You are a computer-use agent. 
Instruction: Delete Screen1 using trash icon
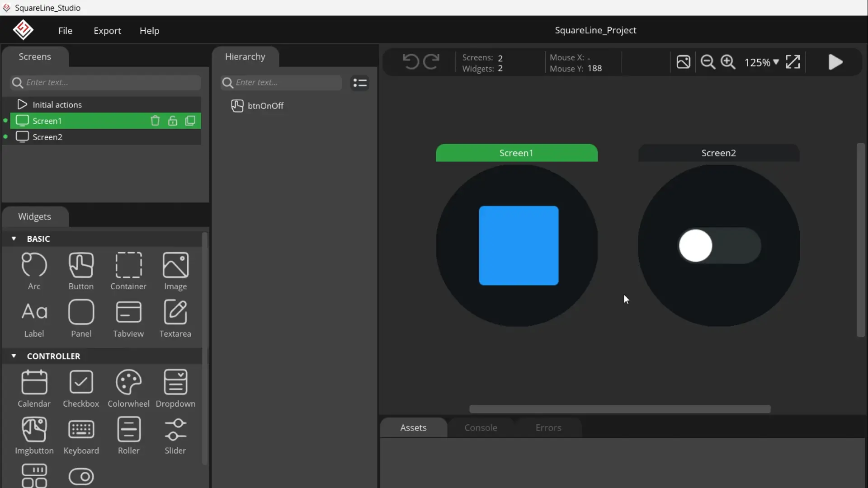[155, 121]
